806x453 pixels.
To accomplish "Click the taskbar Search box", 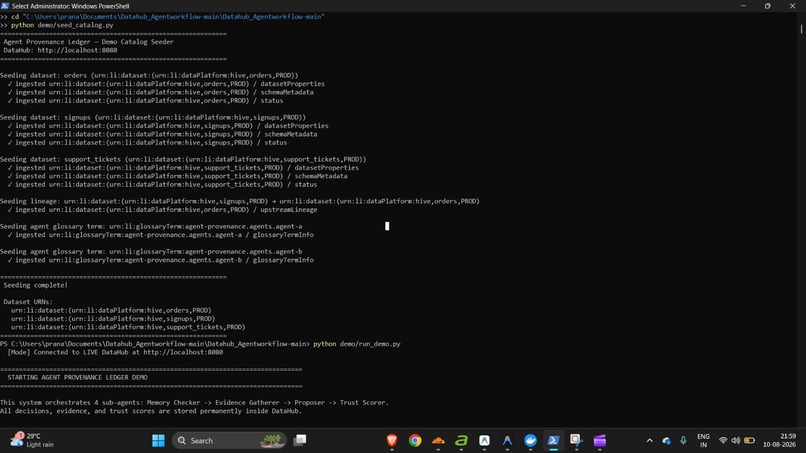I will pos(229,441).
